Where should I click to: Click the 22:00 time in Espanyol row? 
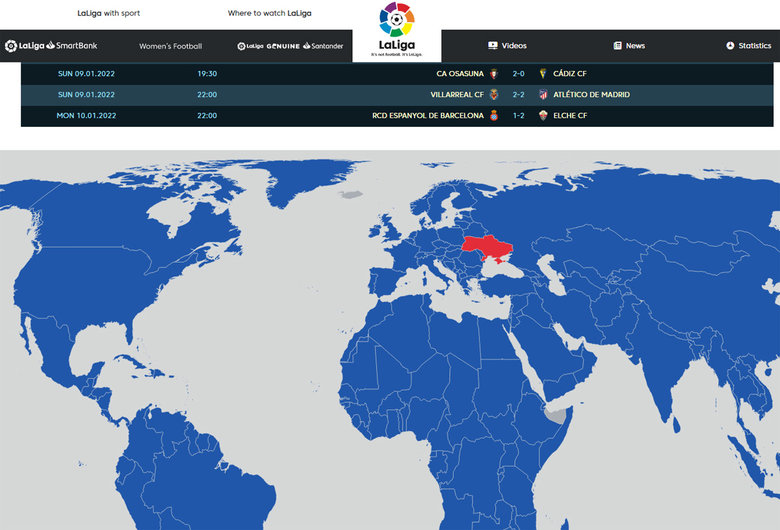pyautogui.click(x=207, y=115)
